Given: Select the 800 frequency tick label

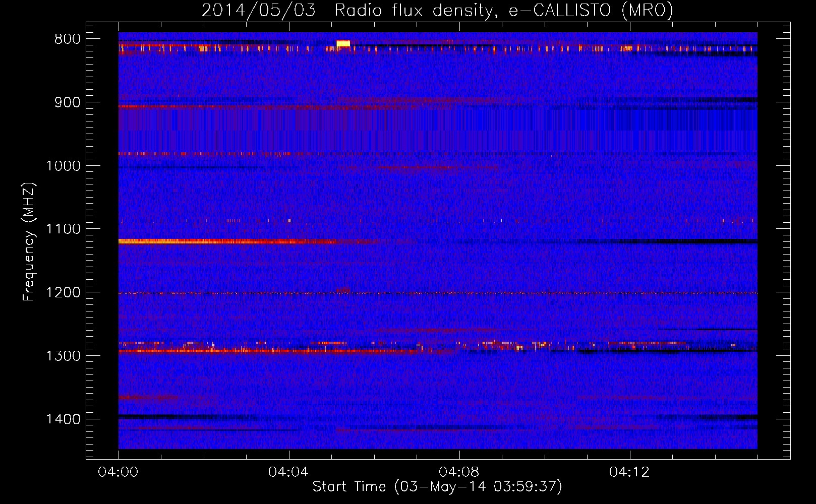Looking at the screenshot, I should (x=67, y=39).
